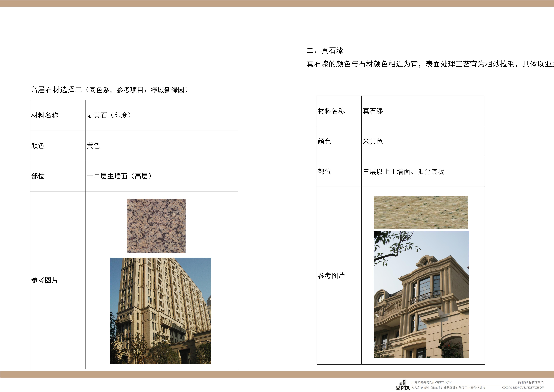554x392 pixels.
Task: Click the 麦黄石（印度）cell text
Action: 109,115
